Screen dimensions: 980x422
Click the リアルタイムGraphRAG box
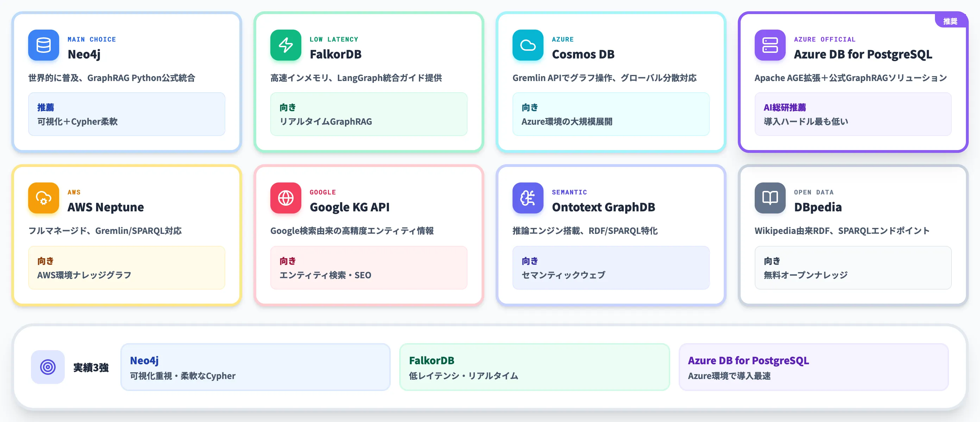[369, 114]
